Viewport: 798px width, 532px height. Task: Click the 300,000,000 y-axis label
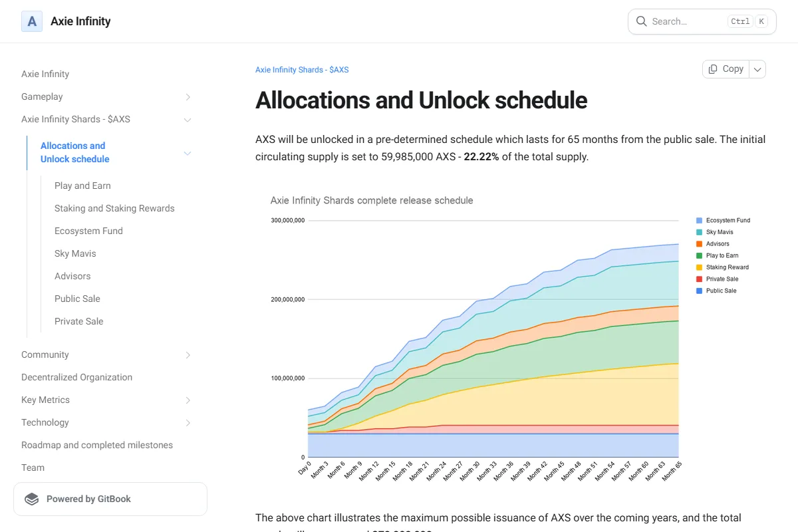pyautogui.click(x=287, y=220)
